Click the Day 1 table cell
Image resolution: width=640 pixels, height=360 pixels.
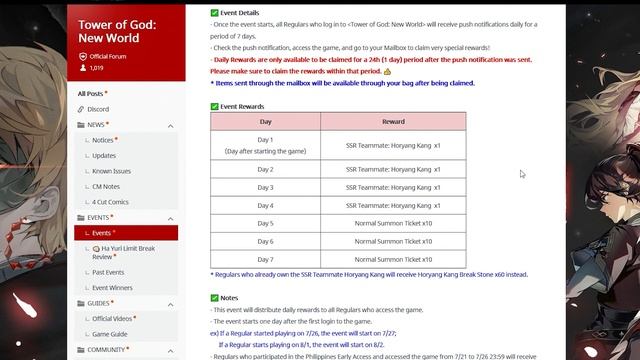265,145
